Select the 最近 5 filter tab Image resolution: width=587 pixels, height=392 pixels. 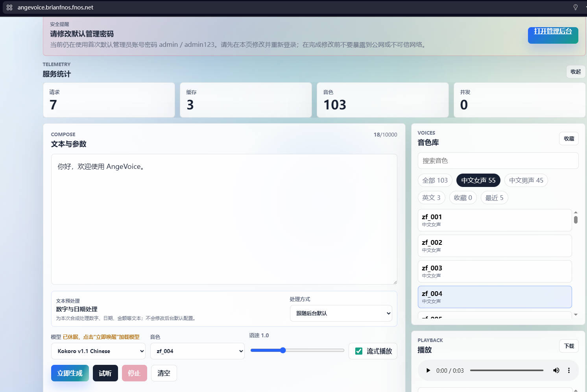pos(495,198)
